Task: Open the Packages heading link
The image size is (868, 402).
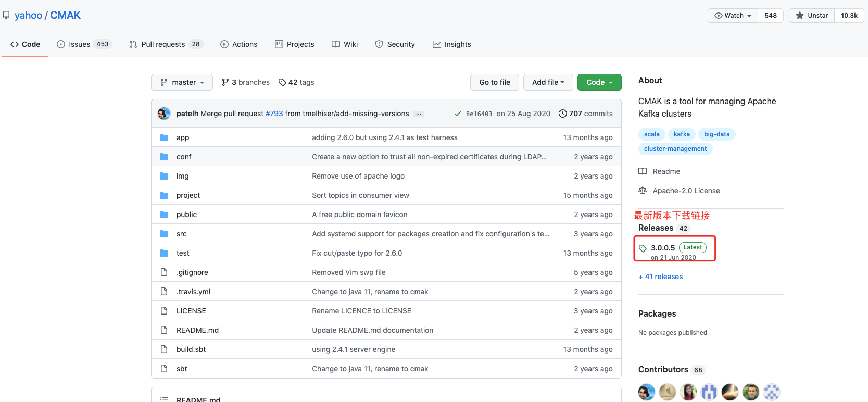Action: [x=657, y=313]
